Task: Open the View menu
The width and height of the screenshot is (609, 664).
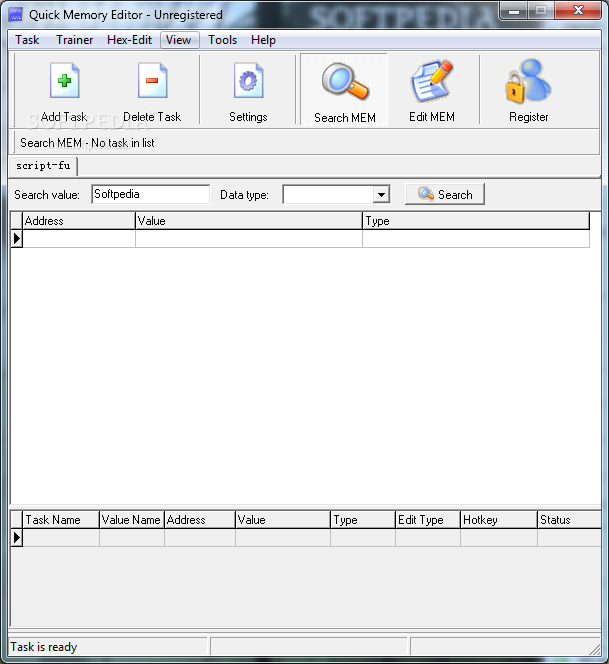Action: coord(179,40)
